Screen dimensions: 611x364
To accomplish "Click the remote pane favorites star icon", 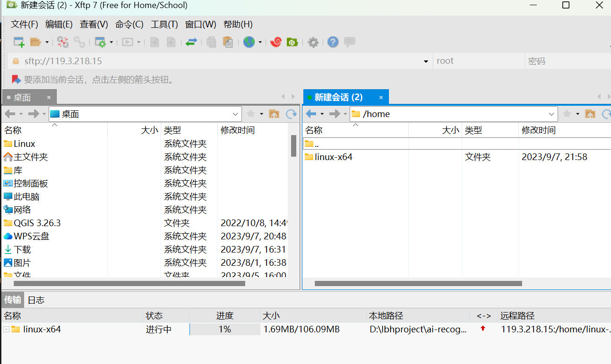I will 567,114.
